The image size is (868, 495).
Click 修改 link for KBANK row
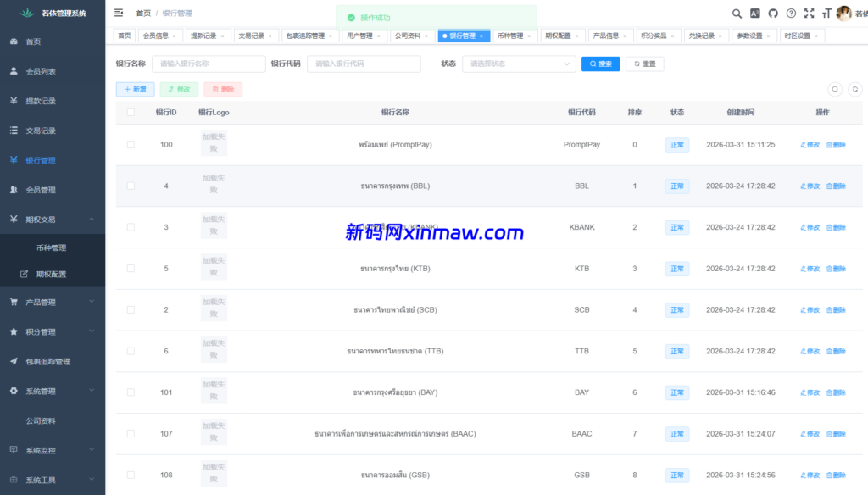810,227
